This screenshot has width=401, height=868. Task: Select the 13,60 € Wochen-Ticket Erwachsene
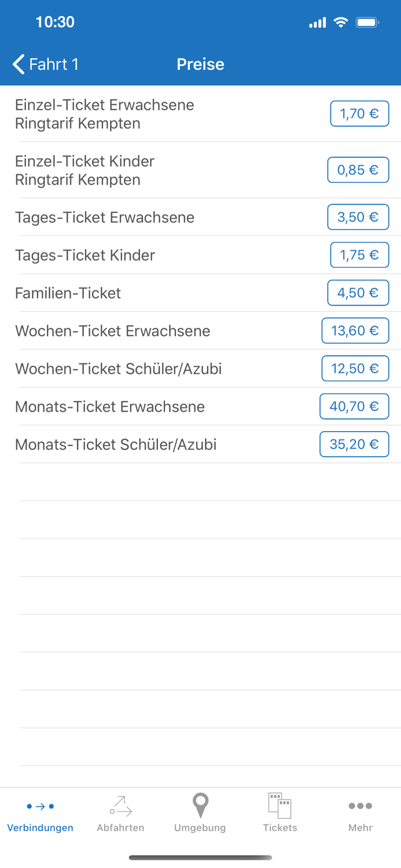click(355, 330)
